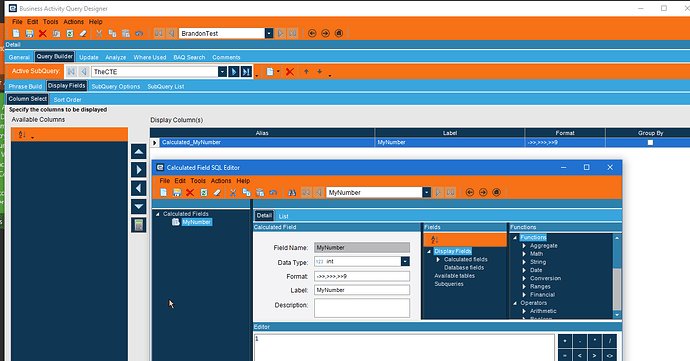Open the SubQuery Options tab
Screen dimensions: 690x361
[116, 86]
